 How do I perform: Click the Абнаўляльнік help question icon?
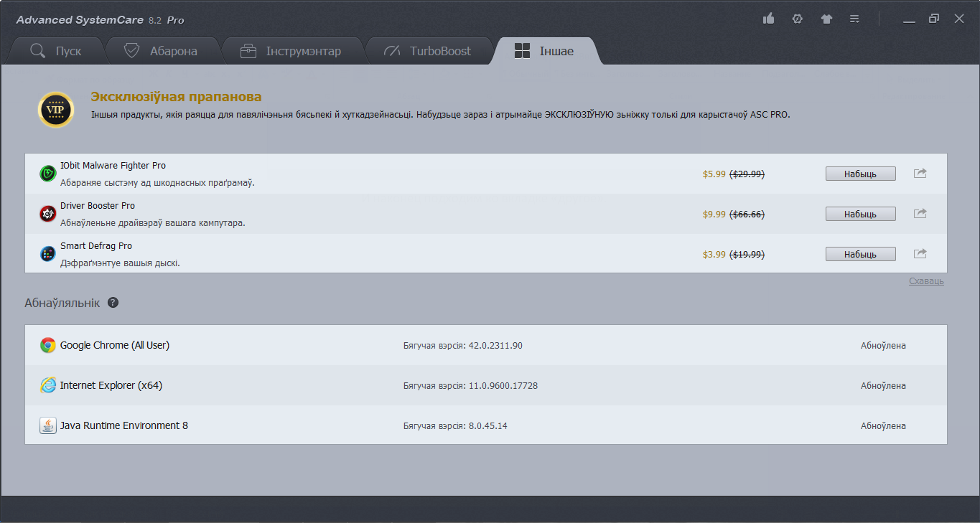pyautogui.click(x=113, y=303)
